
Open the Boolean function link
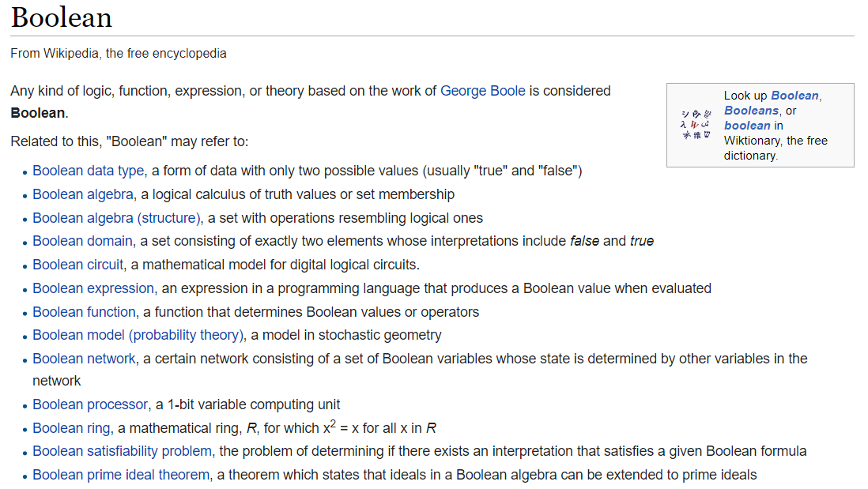point(85,312)
